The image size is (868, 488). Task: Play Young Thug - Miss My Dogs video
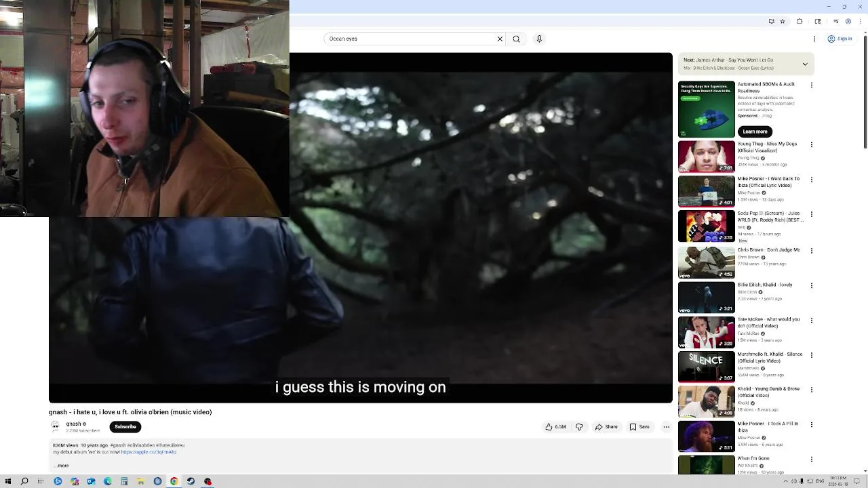pyautogui.click(x=707, y=157)
